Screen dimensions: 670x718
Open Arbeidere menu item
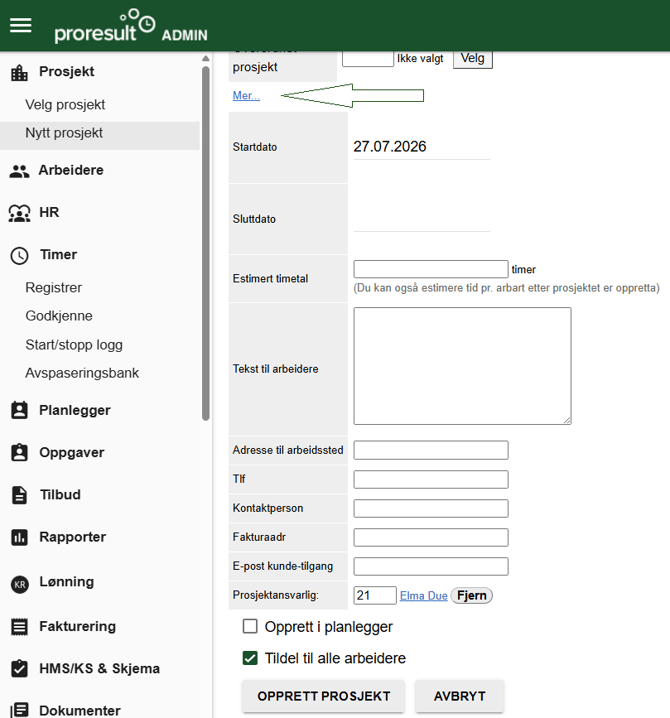pyautogui.click(x=71, y=170)
